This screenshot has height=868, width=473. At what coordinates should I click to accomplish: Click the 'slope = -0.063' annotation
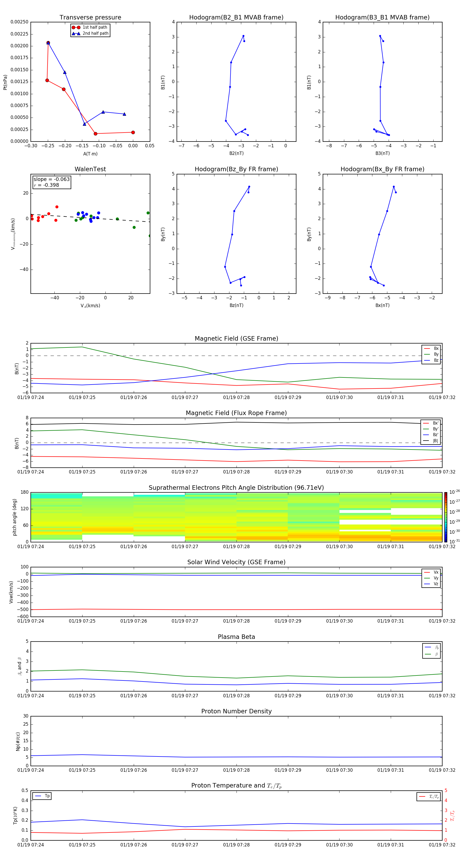[x=52, y=179]
